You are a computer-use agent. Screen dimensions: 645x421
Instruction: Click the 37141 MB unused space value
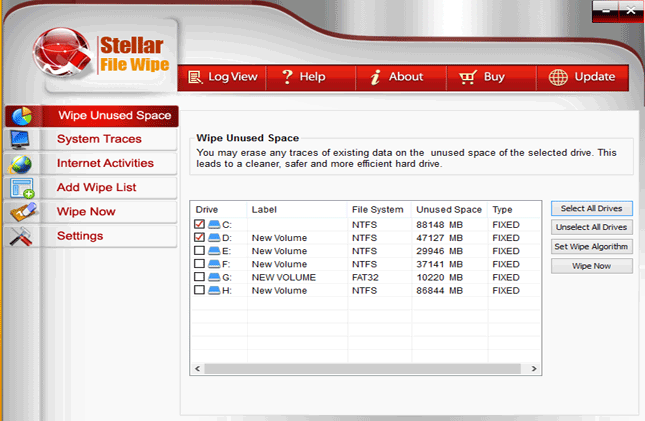(439, 264)
